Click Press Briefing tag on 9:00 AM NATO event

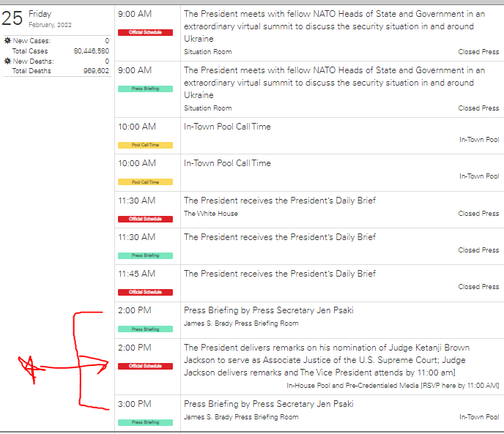click(x=145, y=89)
